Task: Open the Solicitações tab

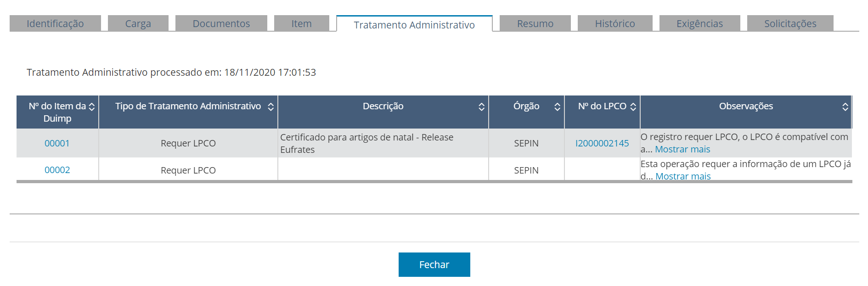Action: pos(790,23)
